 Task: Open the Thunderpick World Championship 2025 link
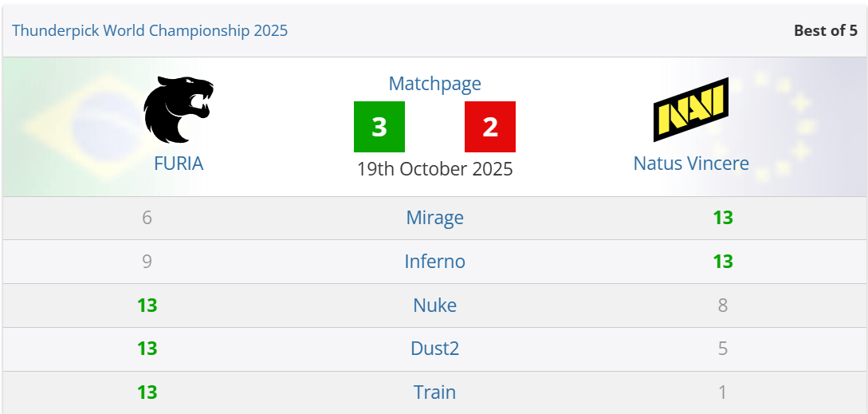150,30
